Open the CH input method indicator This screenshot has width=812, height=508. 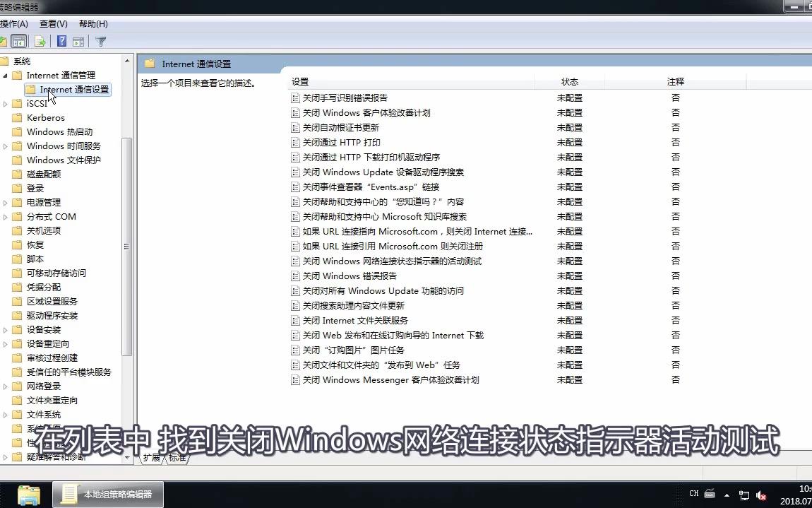(694, 495)
